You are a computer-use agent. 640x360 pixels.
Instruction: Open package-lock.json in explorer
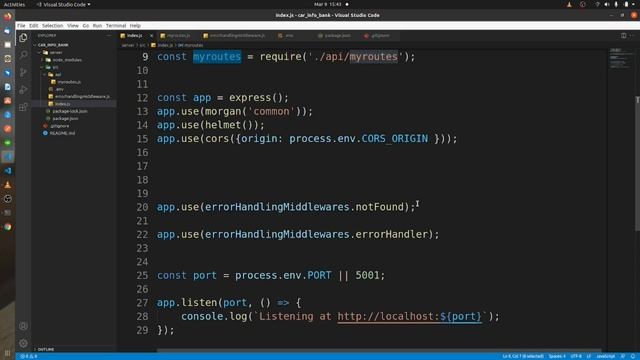point(70,111)
